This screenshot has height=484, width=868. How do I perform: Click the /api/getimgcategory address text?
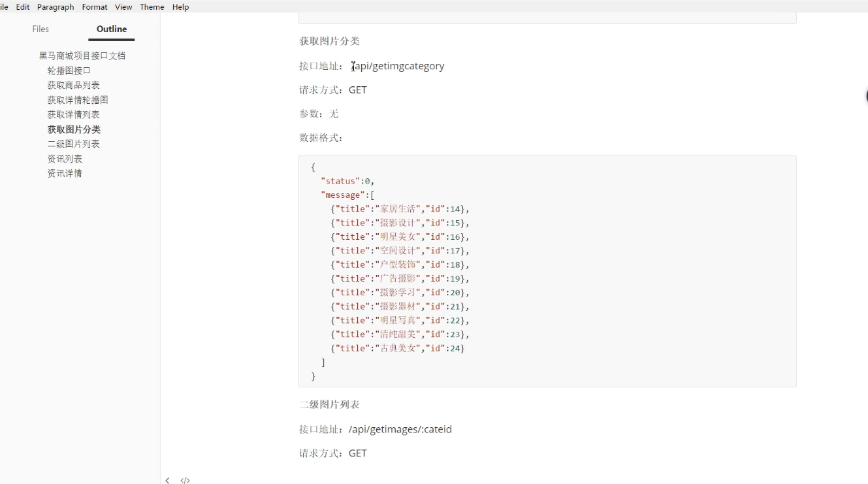pyautogui.click(x=398, y=66)
